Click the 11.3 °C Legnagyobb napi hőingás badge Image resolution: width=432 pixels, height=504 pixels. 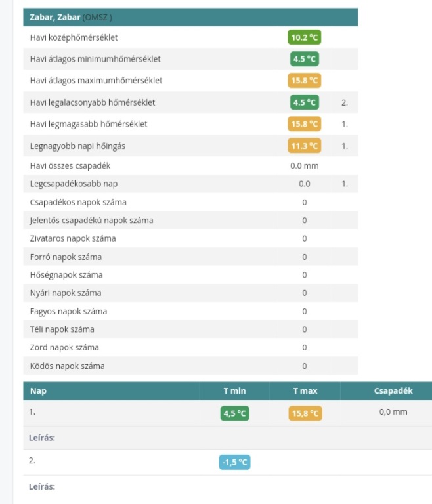304,146
